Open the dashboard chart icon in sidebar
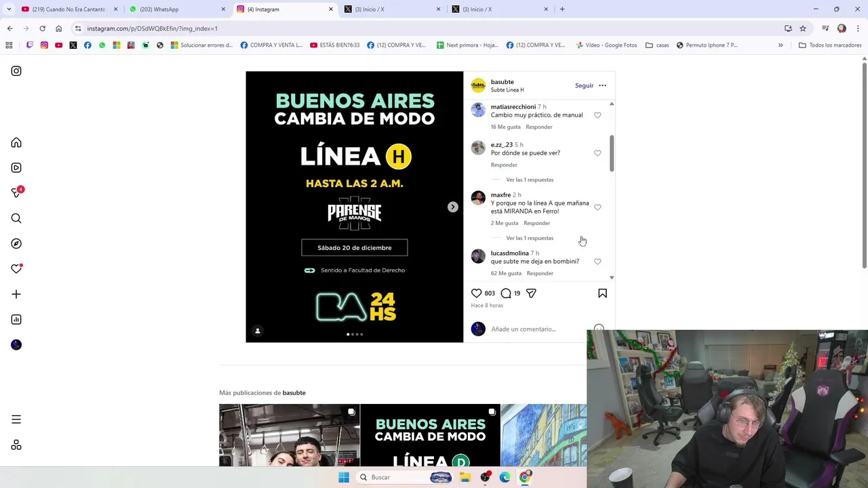868x488 pixels. point(16,319)
